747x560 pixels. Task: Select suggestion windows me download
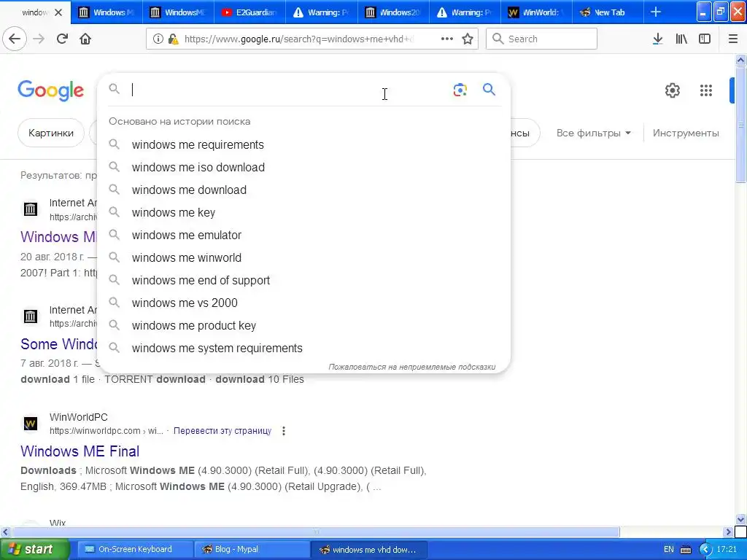[303, 190]
